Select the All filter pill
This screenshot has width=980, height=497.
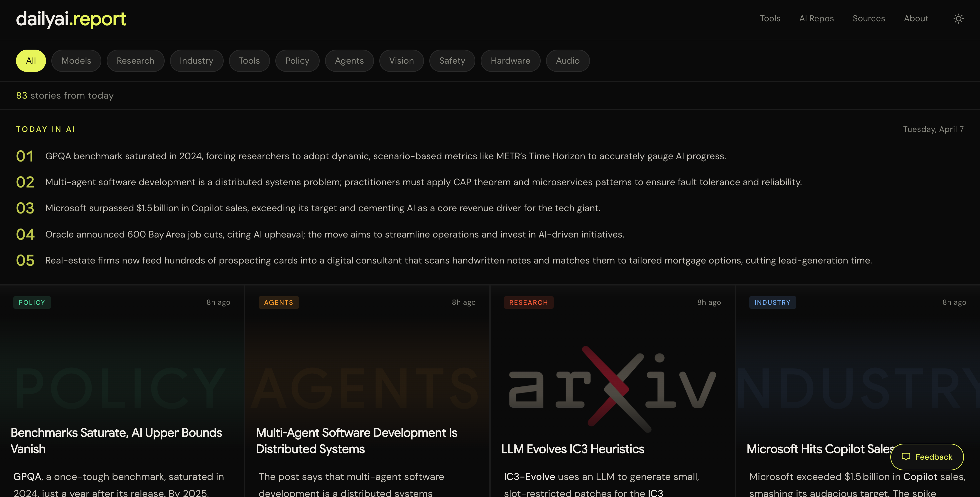[x=31, y=61]
